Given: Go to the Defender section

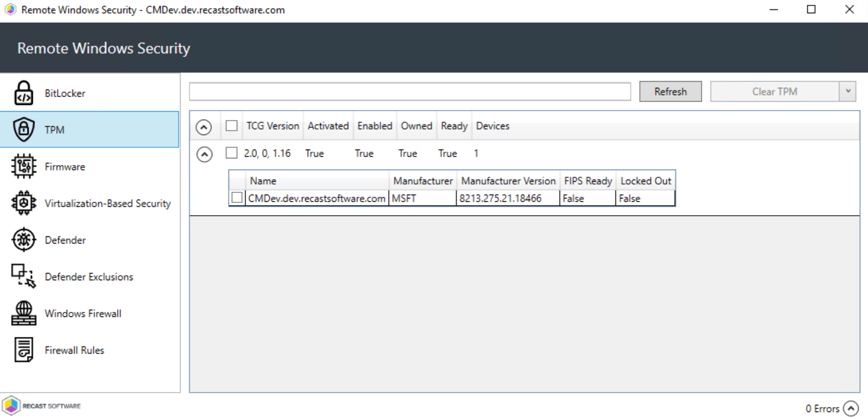Looking at the screenshot, I should click(x=90, y=240).
